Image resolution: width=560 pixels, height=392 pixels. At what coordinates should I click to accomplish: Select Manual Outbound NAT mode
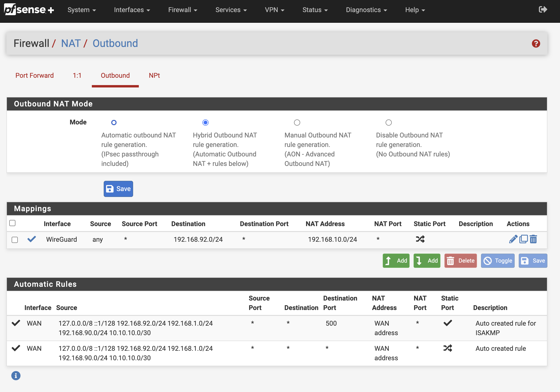click(x=297, y=123)
